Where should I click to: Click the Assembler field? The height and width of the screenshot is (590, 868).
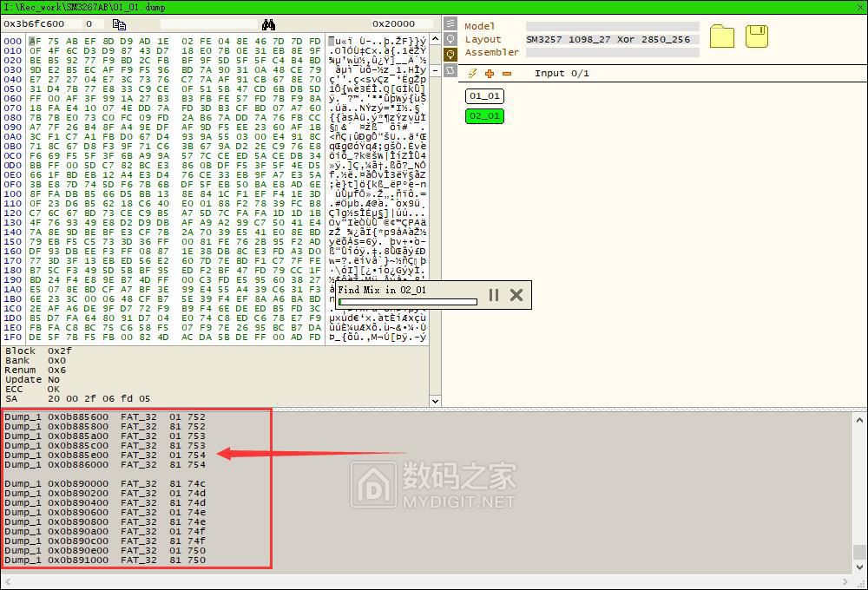pos(612,53)
